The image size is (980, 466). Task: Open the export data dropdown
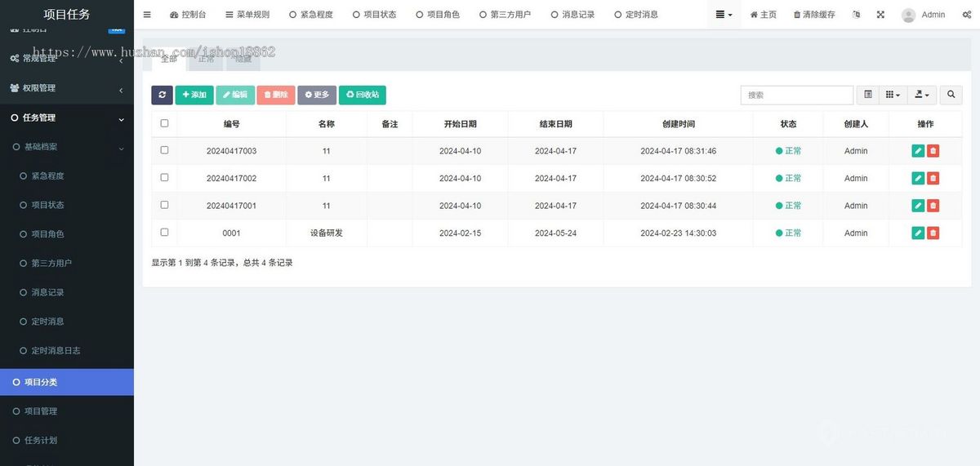click(x=922, y=95)
